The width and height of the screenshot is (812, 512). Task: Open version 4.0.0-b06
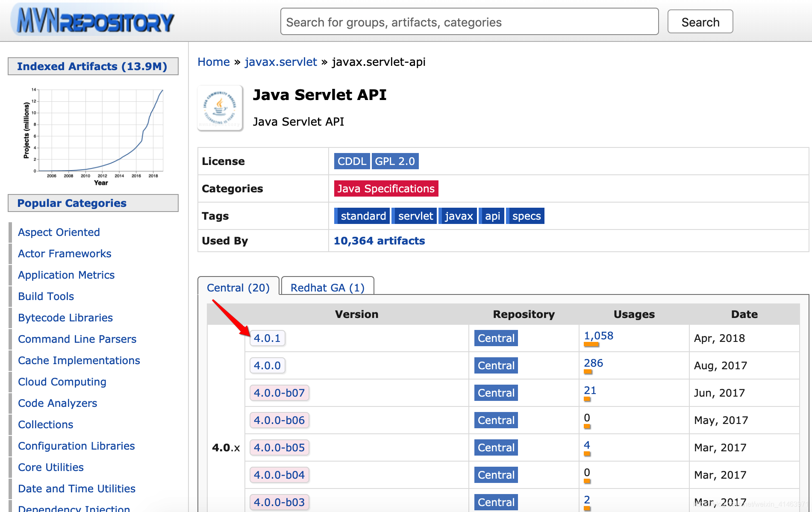279,420
